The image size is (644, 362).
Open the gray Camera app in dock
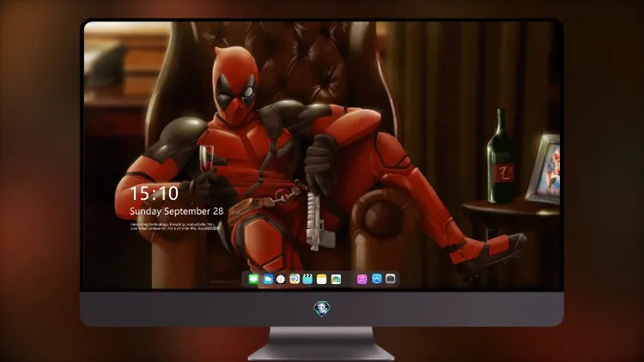tap(391, 279)
